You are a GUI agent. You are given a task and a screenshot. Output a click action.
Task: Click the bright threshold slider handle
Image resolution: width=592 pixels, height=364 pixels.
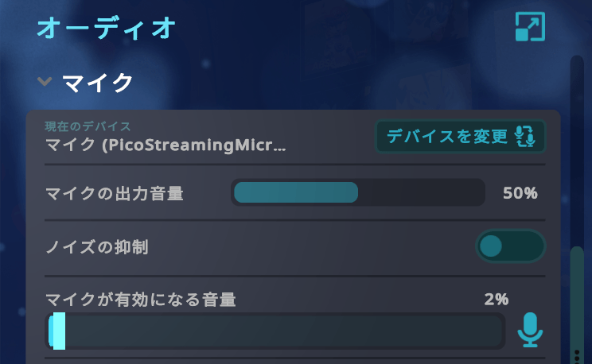click(x=57, y=331)
